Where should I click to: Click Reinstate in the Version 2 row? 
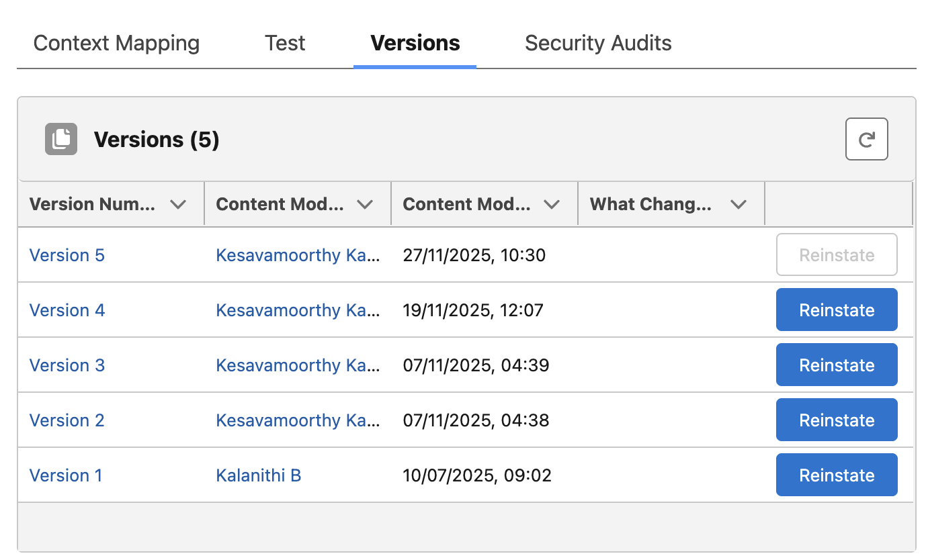tap(837, 420)
